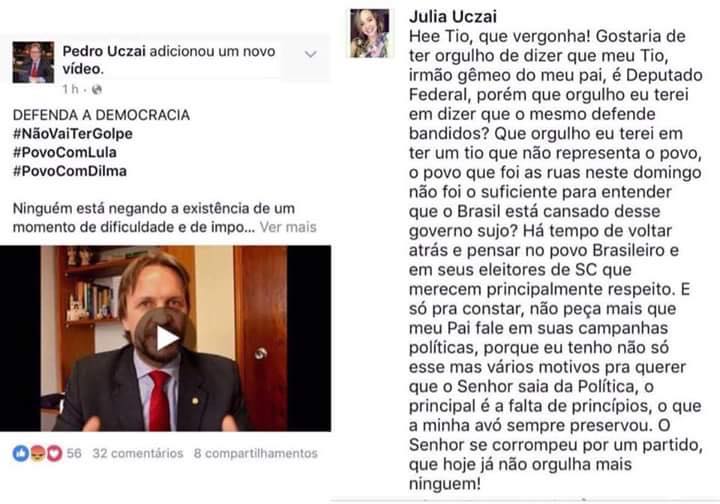
Task: Open Julia Uczai's profile picture
Action: point(370,34)
